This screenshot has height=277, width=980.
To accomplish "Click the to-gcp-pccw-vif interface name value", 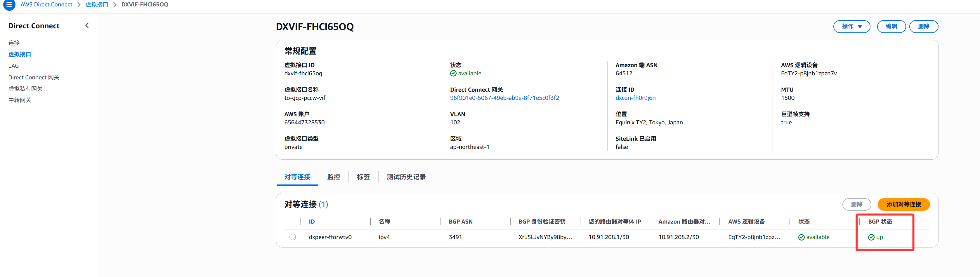I will coord(305,98).
